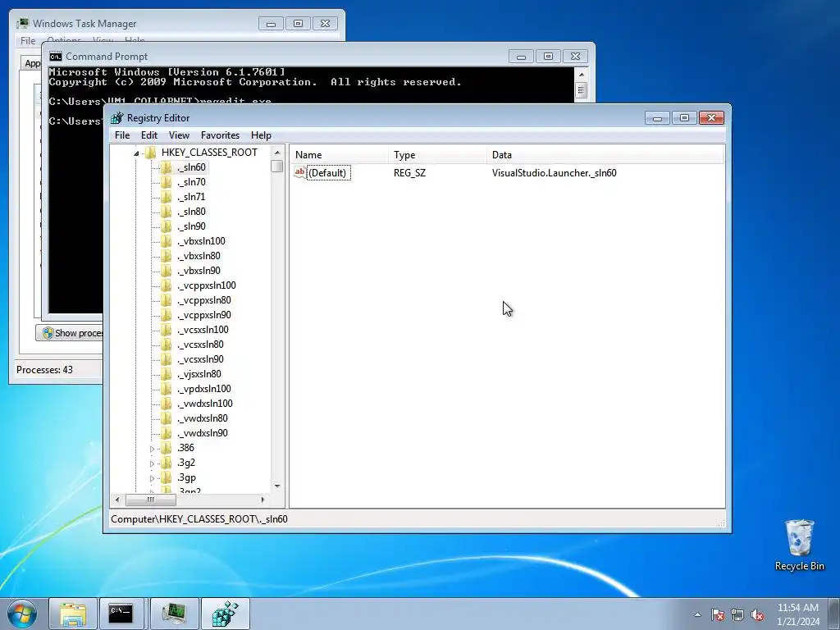Image resolution: width=840 pixels, height=630 pixels.
Task: Click the Action Center flag tray icon
Action: point(718,614)
